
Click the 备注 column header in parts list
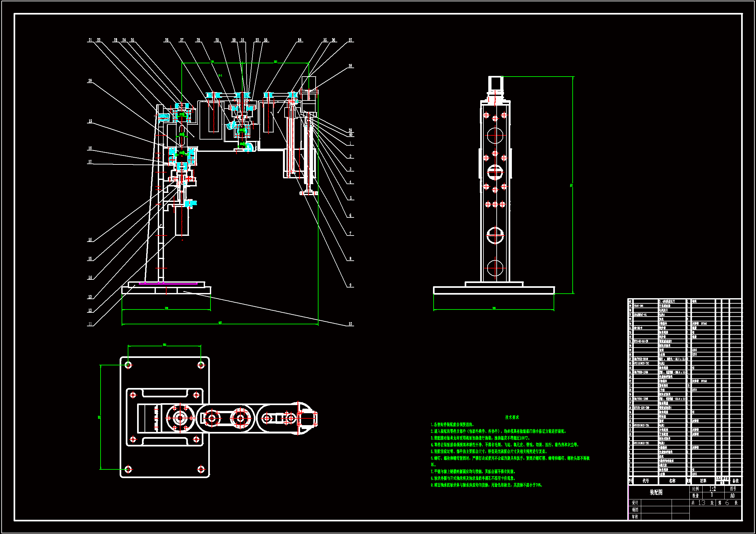[735, 481]
